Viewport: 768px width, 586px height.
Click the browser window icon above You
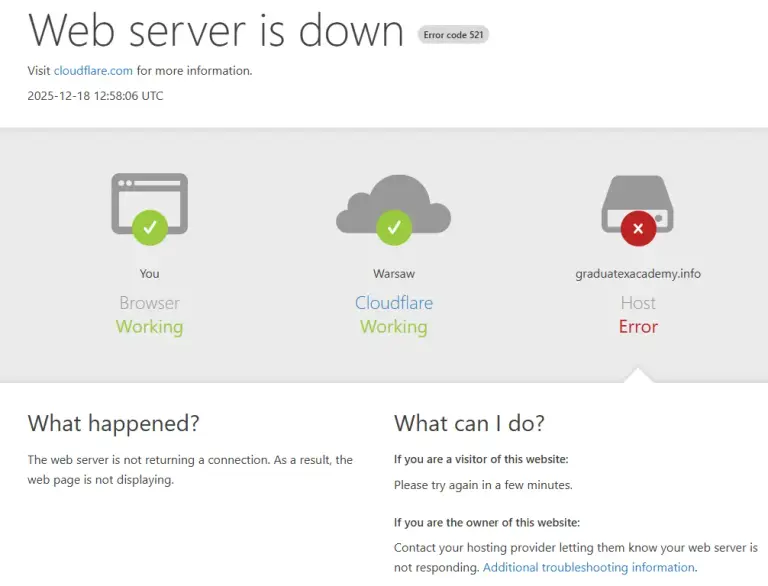coord(149,203)
